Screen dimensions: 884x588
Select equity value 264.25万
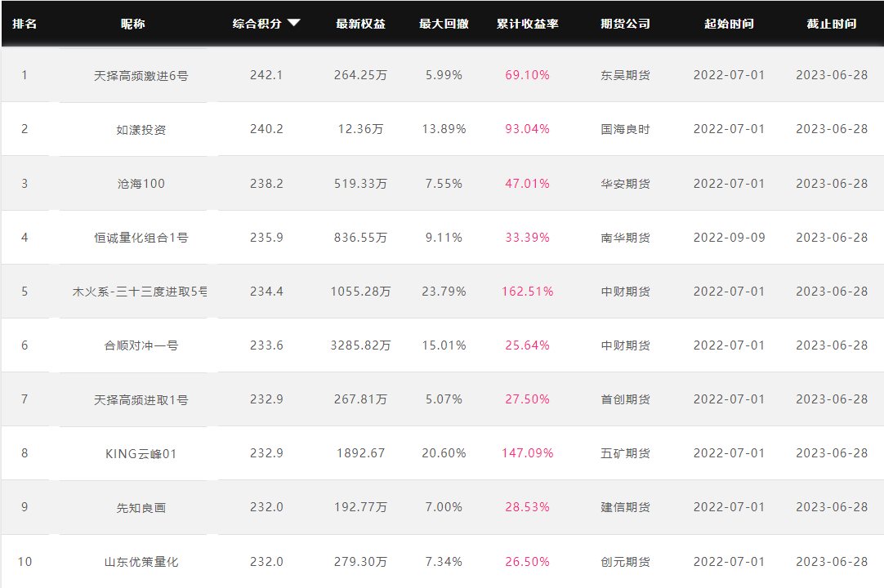coord(361,75)
